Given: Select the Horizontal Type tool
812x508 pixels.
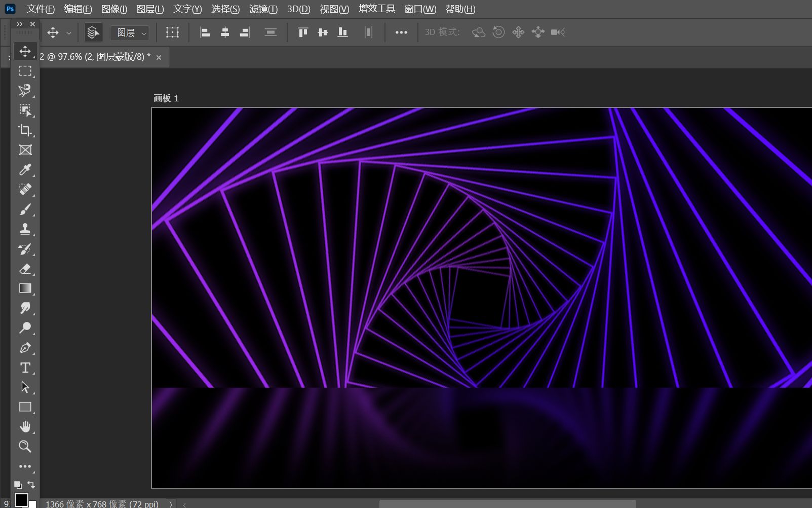Looking at the screenshot, I should coord(25,368).
